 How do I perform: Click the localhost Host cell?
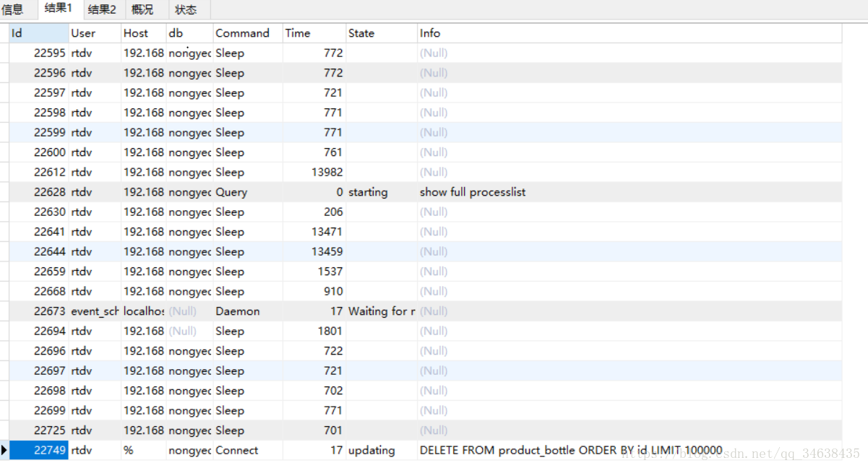click(x=143, y=311)
